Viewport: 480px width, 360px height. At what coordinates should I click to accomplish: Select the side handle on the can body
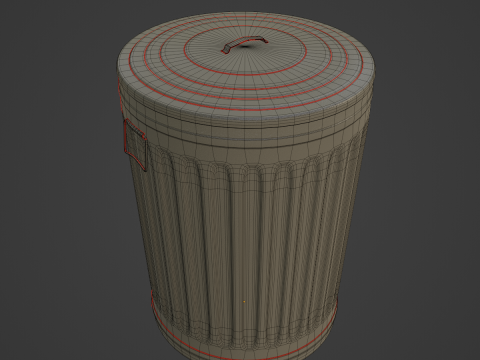point(135,145)
